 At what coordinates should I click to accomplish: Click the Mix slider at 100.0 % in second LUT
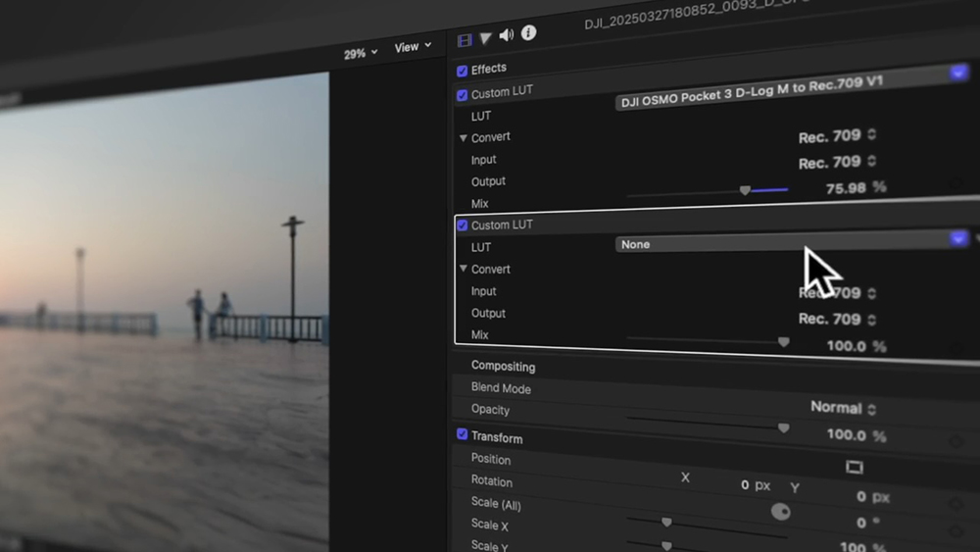point(784,342)
